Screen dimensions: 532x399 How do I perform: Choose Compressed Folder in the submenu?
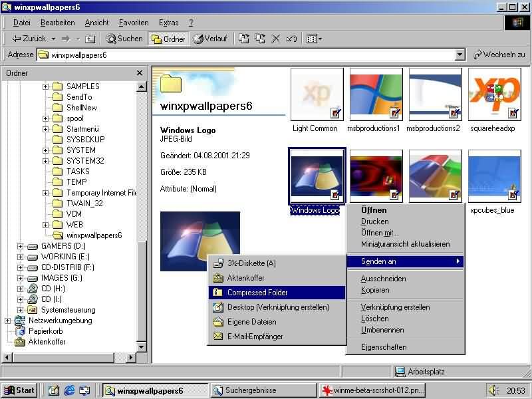pyautogui.click(x=257, y=293)
